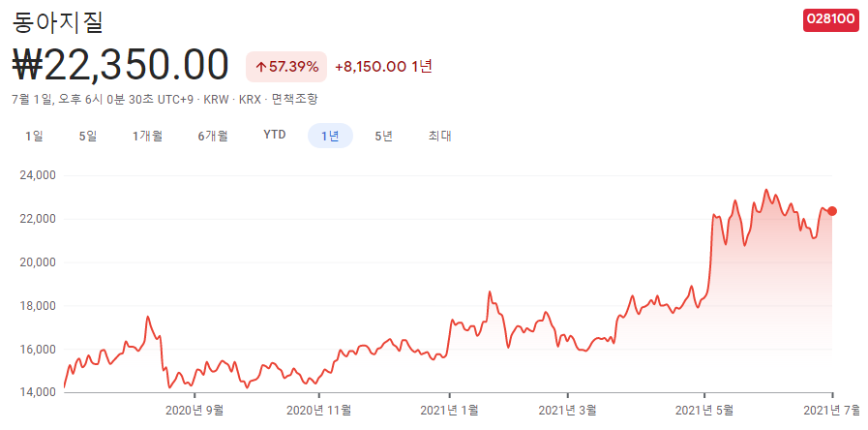Switch chart to 6개월 range

pos(213,136)
